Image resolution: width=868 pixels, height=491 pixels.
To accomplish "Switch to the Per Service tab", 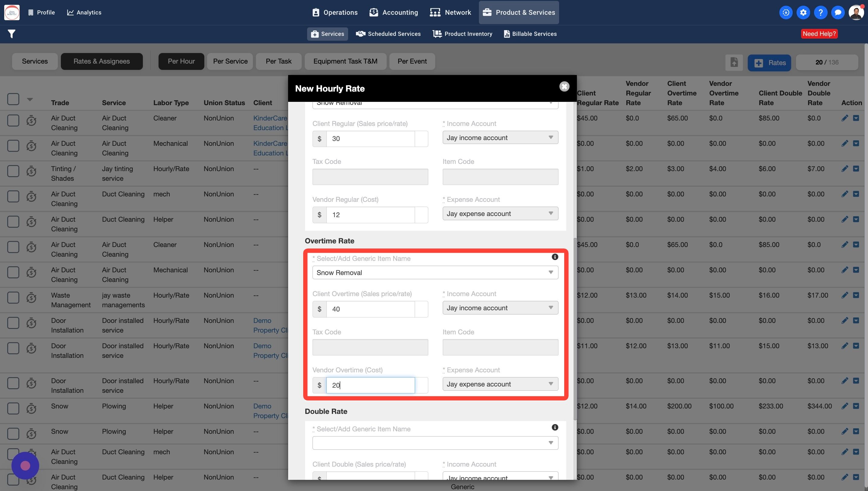I will click(230, 61).
